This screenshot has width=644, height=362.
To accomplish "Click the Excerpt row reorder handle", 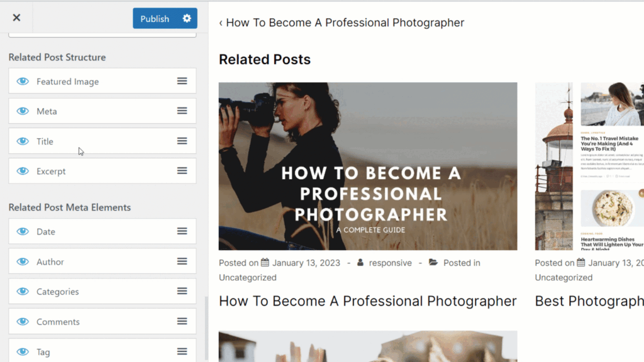I will point(182,171).
